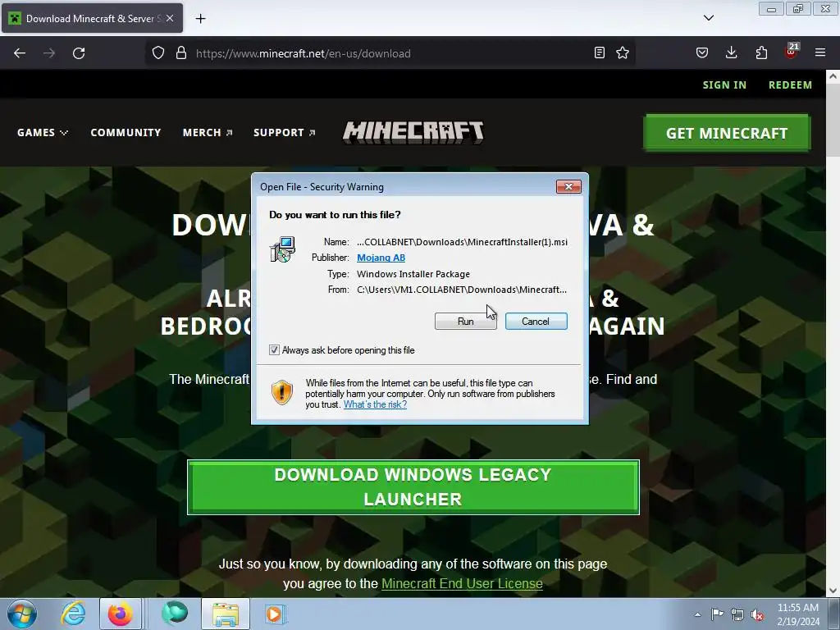
Task: Close the Security Warning dialog
Action: pos(568,186)
